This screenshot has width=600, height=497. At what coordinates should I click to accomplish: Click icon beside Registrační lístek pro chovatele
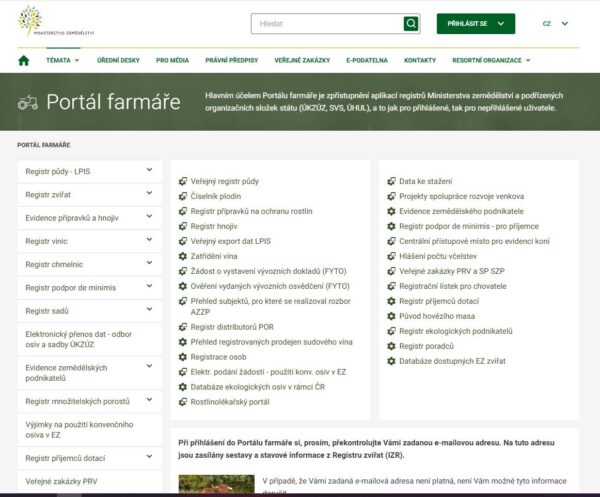(391, 286)
